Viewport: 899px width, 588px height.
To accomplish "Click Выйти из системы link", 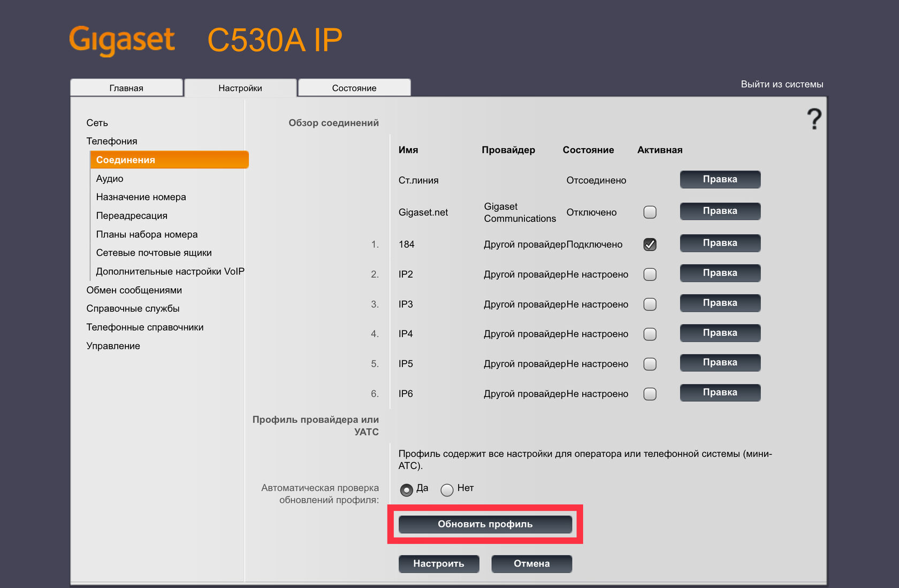I will (782, 85).
